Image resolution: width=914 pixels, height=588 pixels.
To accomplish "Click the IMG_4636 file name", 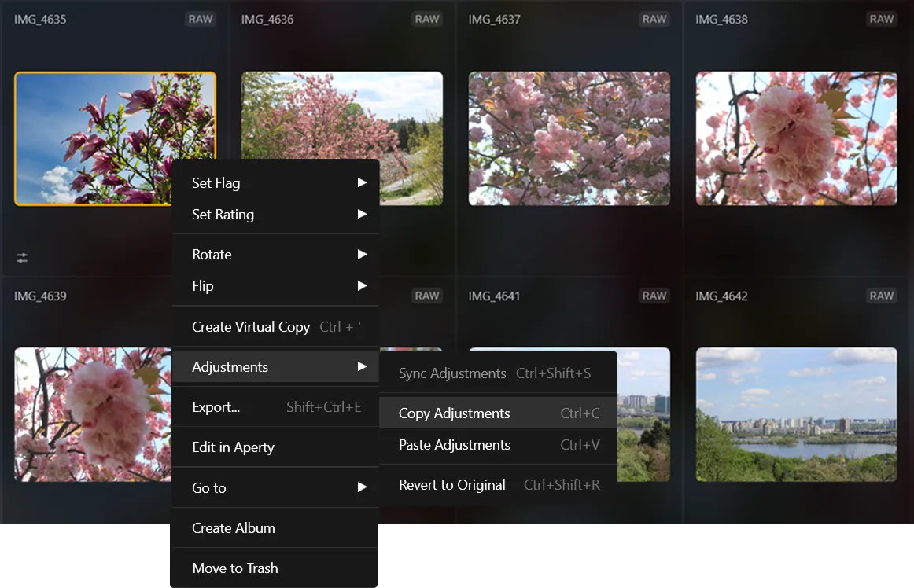I will [x=267, y=19].
